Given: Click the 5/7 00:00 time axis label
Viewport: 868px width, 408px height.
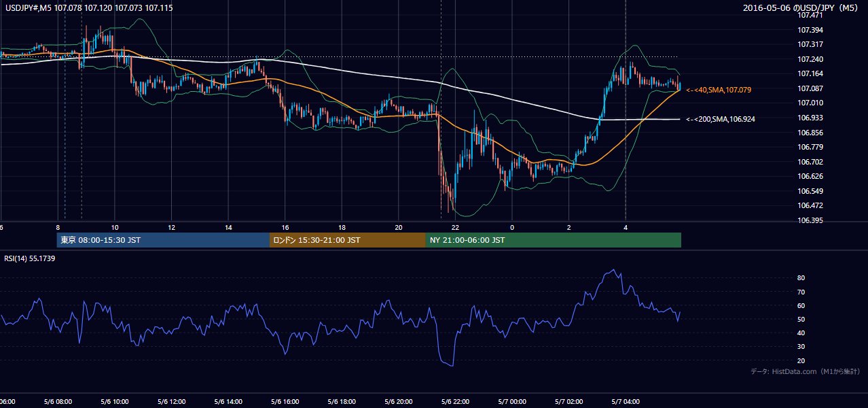Looking at the screenshot, I should click(512, 402).
